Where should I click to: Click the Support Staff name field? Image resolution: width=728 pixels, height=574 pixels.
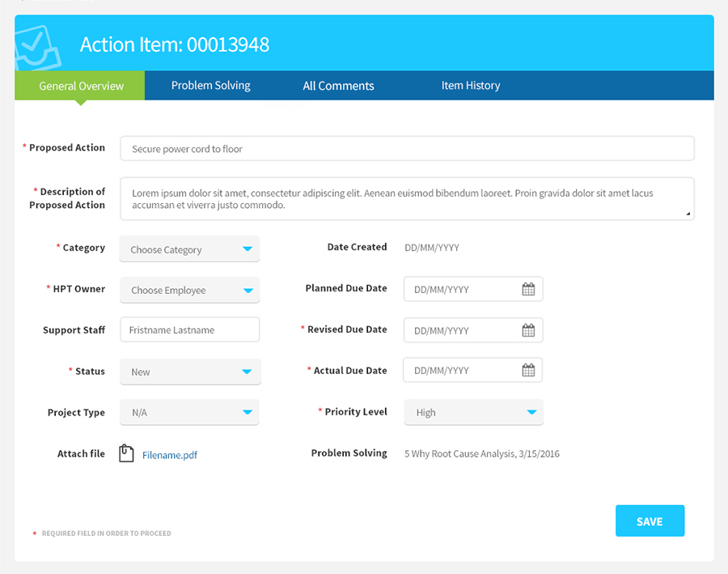click(189, 330)
